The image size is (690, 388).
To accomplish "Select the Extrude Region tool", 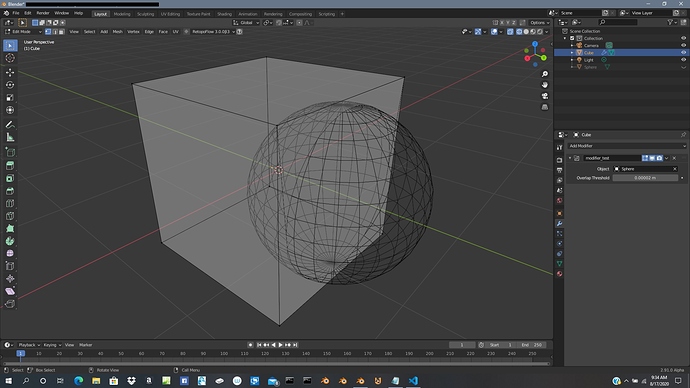I will [x=10, y=165].
